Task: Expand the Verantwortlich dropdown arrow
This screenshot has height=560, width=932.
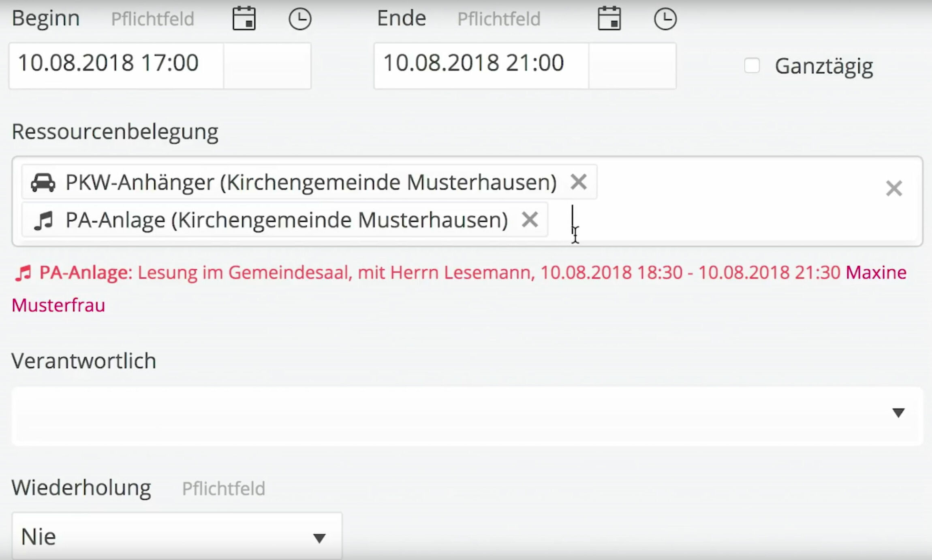Action: 898,413
